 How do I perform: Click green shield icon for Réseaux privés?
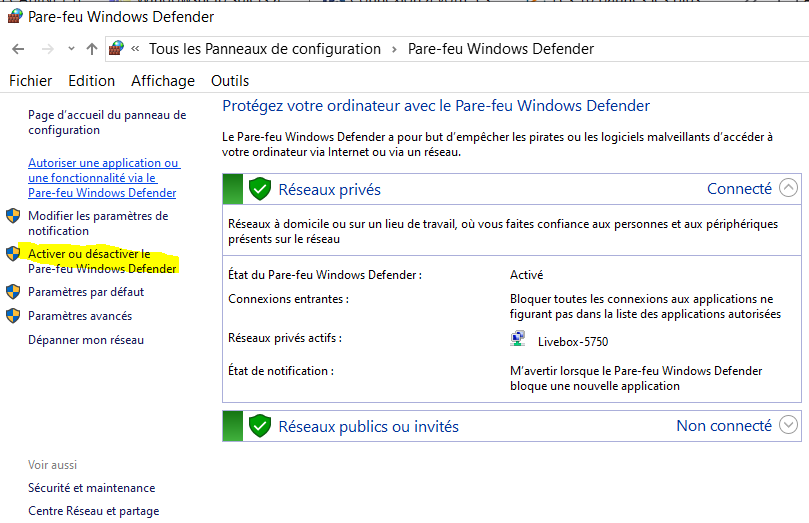pyautogui.click(x=260, y=189)
